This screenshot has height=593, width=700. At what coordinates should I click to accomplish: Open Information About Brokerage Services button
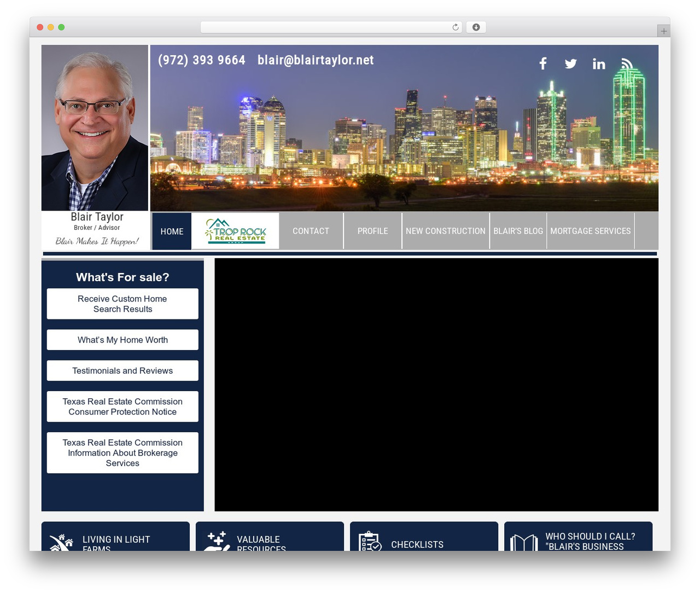pyautogui.click(x=122, y=452)
